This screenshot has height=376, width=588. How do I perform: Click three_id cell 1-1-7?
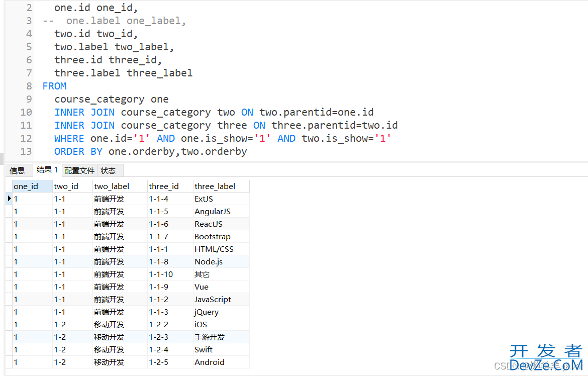[170, 236]
